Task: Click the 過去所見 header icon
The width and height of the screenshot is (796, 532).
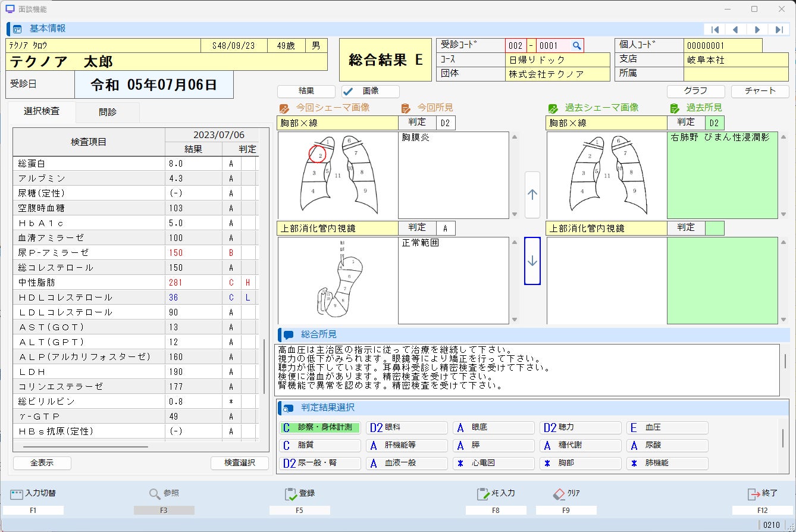Action: pyautogui.click(x=675, y=108)
